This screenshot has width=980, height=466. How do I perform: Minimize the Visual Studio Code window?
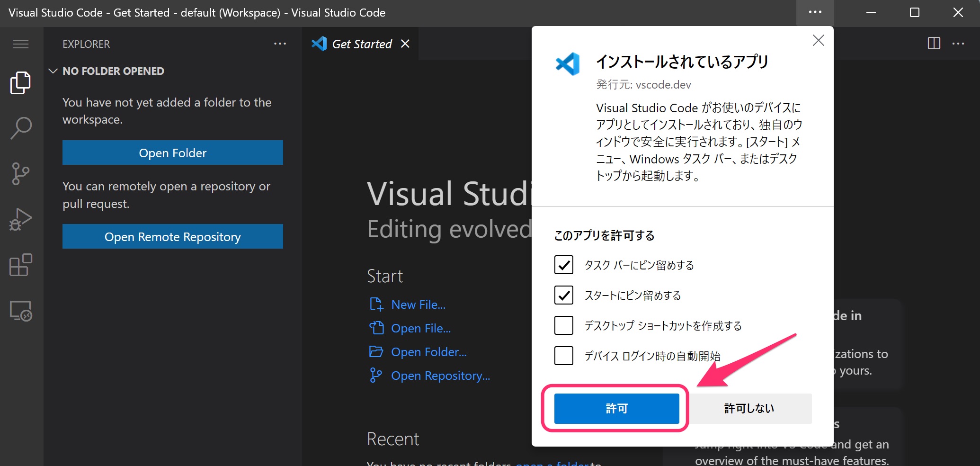pos(871,12)
